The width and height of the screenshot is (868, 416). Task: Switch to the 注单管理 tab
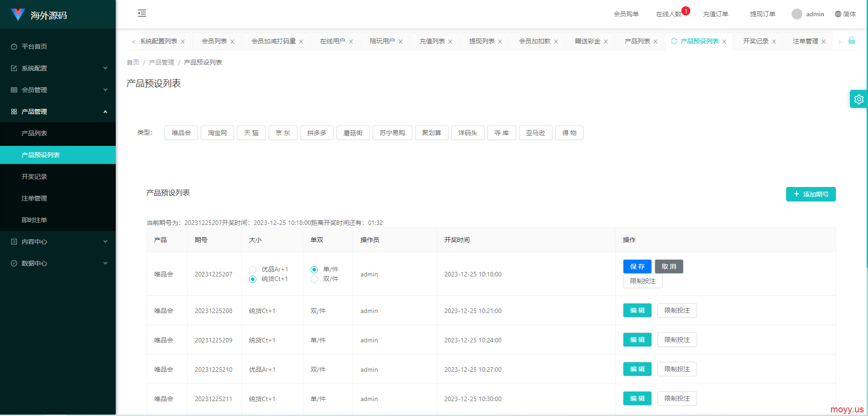(x=805, y=41)
